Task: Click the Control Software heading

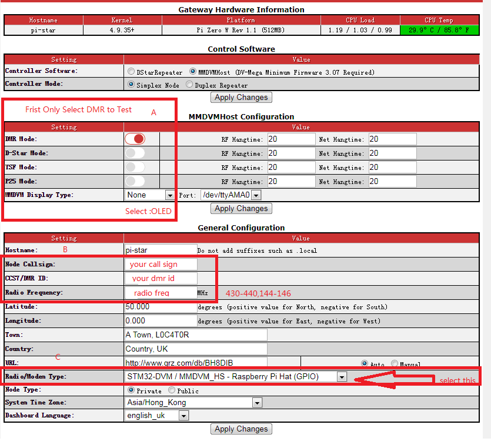Action: coord(241,49)
